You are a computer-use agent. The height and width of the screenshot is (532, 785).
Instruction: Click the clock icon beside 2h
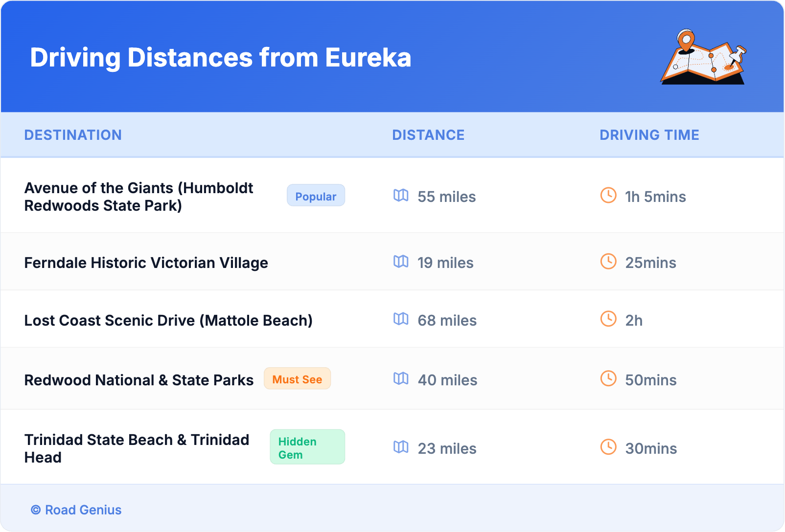(608, 319)
